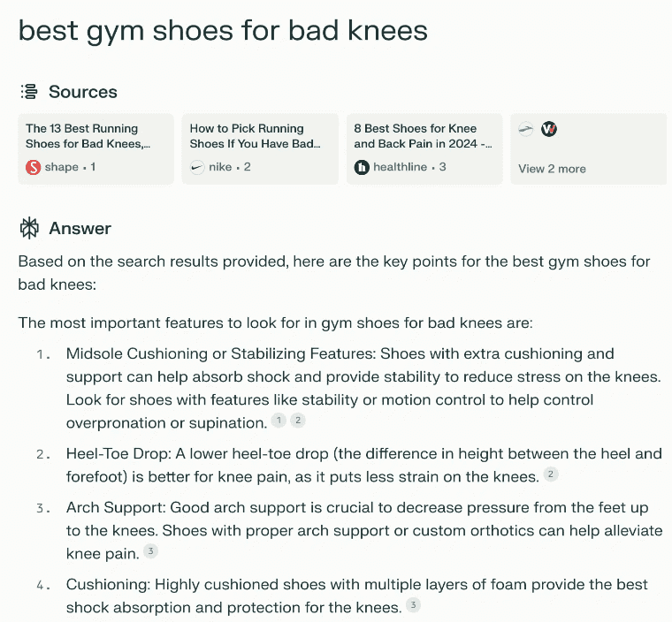Open citation 2 after Heel-Toe Drop item
The image size is (672, 622).
pyautogui.click(x=551, y=474)
